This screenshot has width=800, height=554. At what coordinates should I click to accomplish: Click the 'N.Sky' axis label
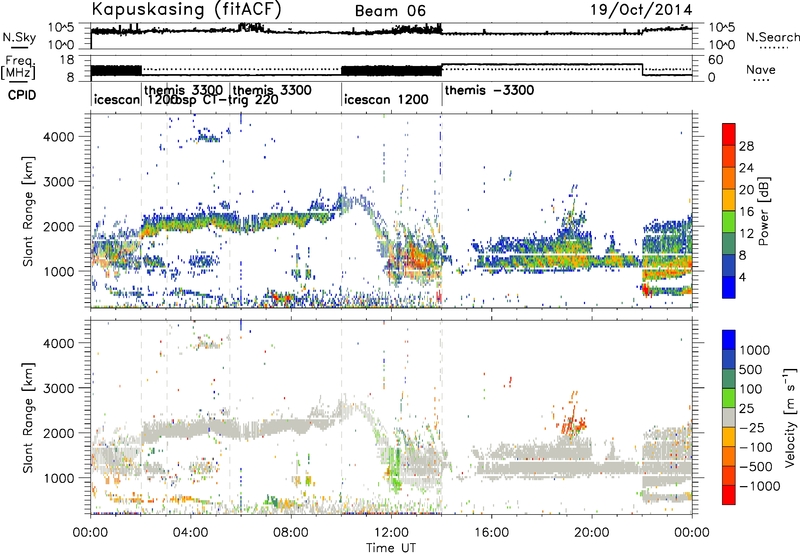click(x=19, y=37)
